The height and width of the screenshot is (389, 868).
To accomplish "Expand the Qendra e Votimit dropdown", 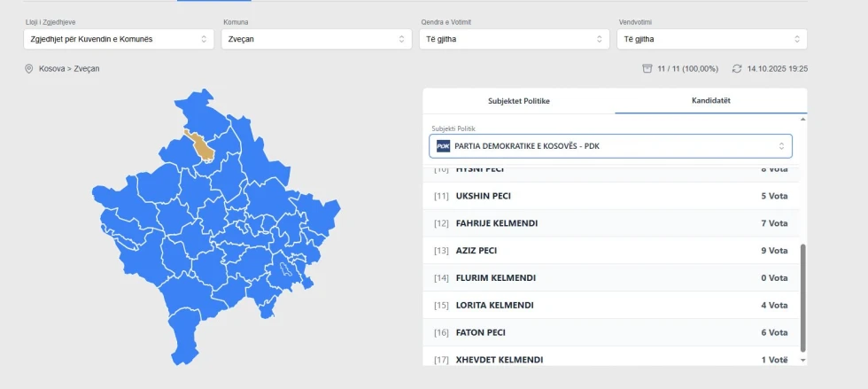I will 515,39.
